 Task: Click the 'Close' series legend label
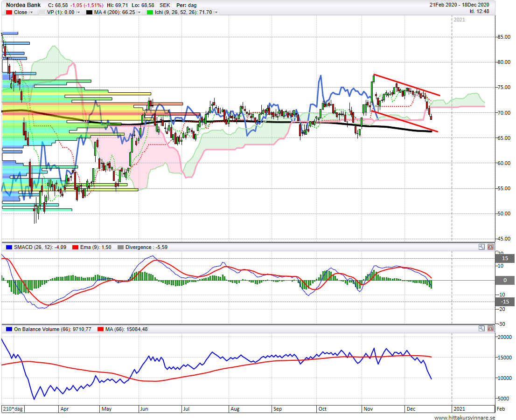[21, 12]
